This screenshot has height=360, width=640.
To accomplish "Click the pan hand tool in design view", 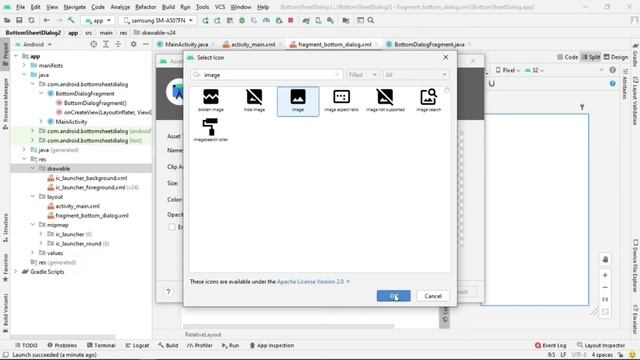I will tap(605, 259).
